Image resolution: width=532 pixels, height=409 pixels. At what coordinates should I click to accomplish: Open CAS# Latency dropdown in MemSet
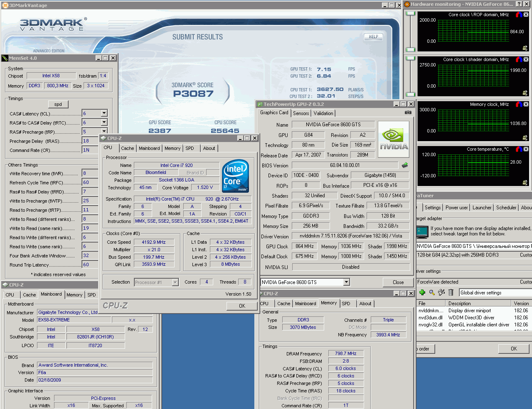104,113
